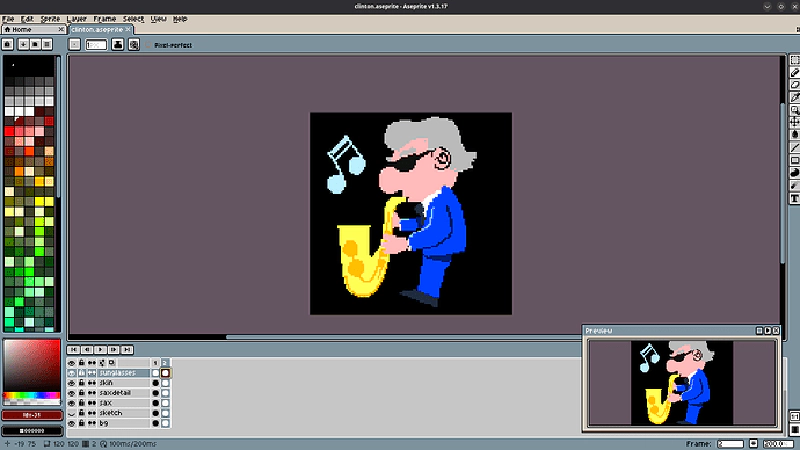Enable the Pixel-perfect checkbox
Viewport: 800px width, 450px height.
click(147, 45)
